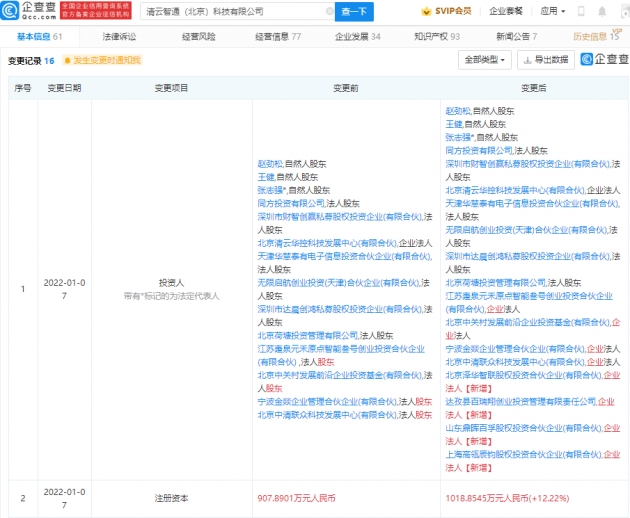Open 同方投资有限公司 link in 变更前 column
The image size is (630, 518).
291,203
